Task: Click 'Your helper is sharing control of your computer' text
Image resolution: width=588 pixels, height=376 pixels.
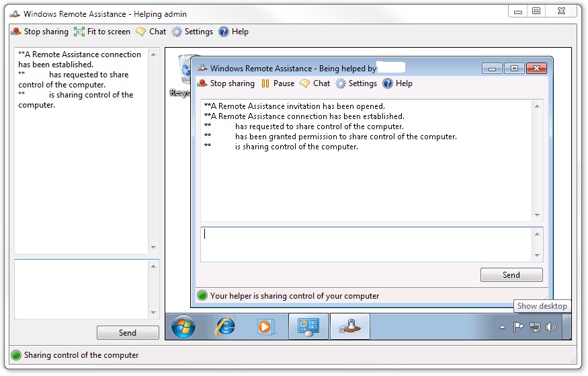Action: (295, 296)
